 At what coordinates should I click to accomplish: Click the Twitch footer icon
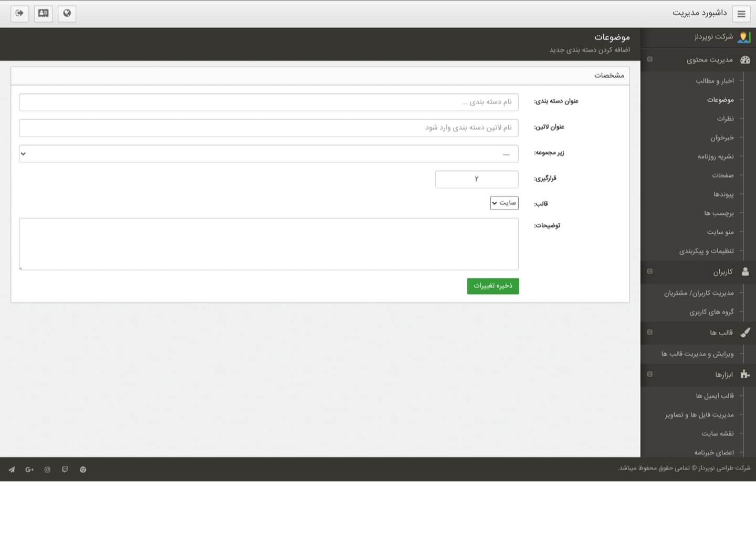(x=65, y=470)
